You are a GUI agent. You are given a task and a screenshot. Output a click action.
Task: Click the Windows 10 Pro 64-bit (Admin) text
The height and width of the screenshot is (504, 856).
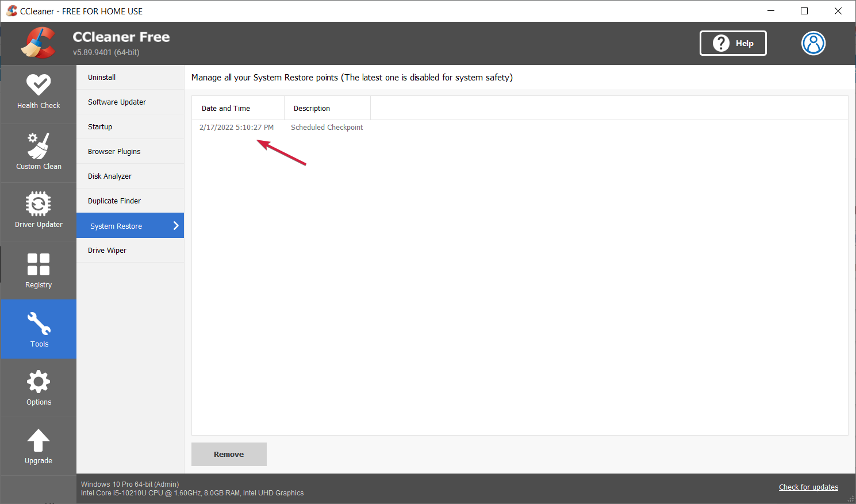click(x=130, y=484)
